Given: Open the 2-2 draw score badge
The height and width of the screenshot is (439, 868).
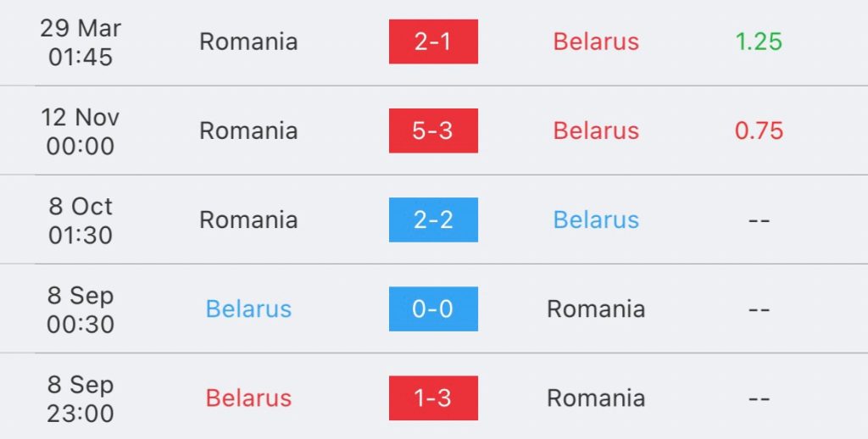Looking at the screenshot, I should pos(433,219).
